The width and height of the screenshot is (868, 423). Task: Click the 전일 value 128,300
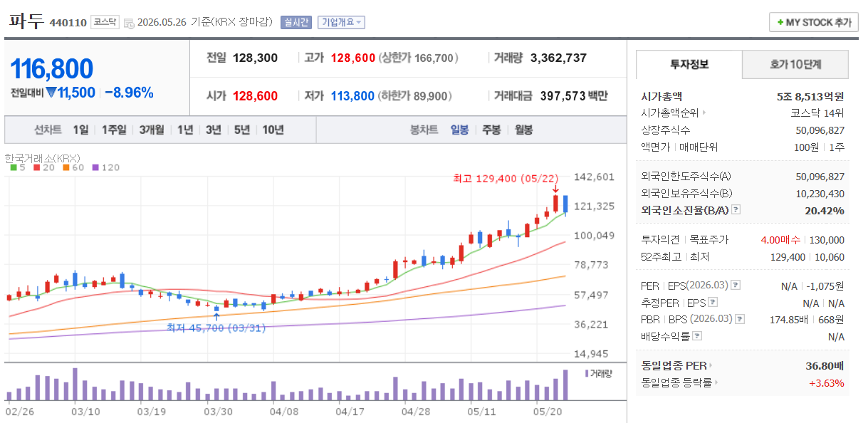click(x=256, y=58)
